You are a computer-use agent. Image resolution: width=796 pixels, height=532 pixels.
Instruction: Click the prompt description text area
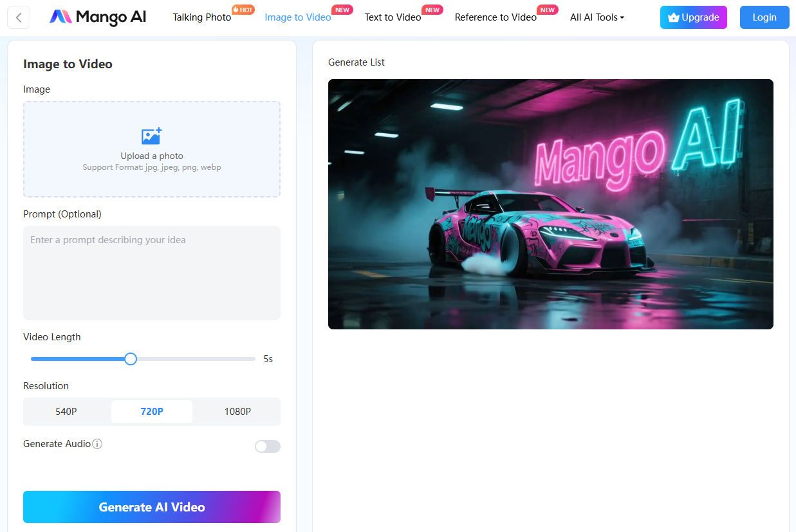click(x=152, y=273)
